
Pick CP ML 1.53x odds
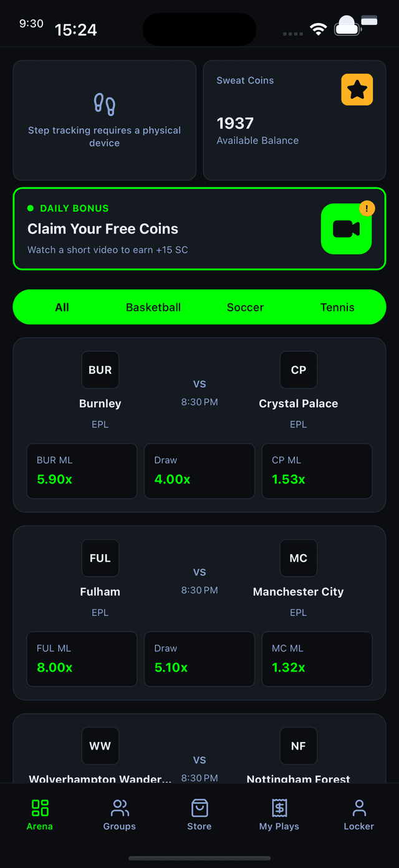[317, 471]
